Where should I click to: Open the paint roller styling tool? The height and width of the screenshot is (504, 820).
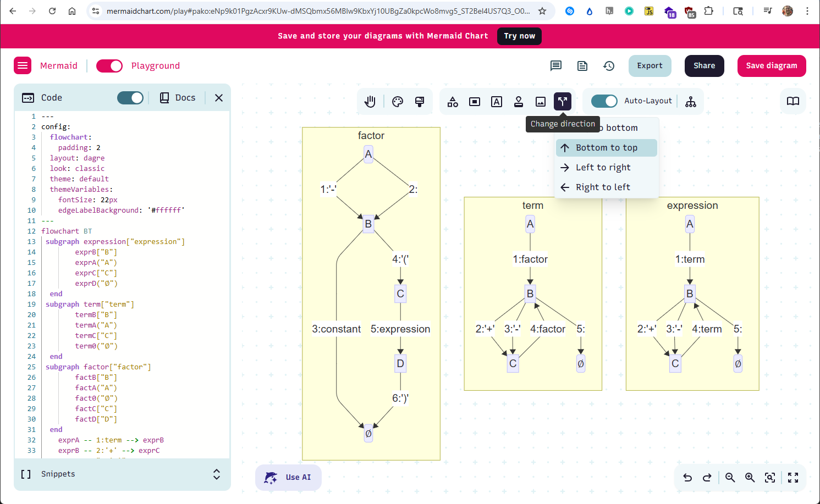(420, 101)
